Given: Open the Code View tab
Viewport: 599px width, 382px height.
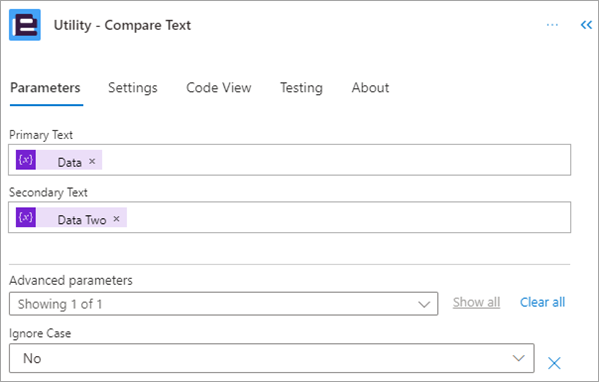Looking at the screenshot, I should click(219, 88).
